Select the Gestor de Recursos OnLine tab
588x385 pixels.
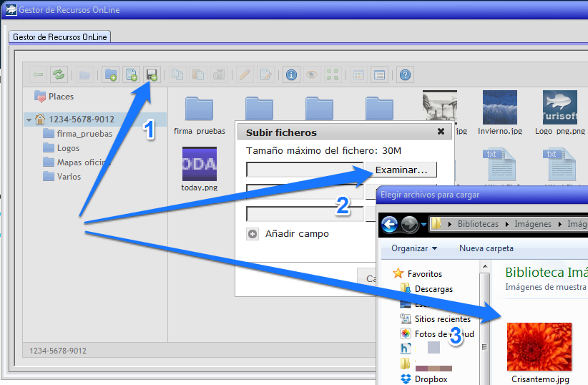click(60, 36)
